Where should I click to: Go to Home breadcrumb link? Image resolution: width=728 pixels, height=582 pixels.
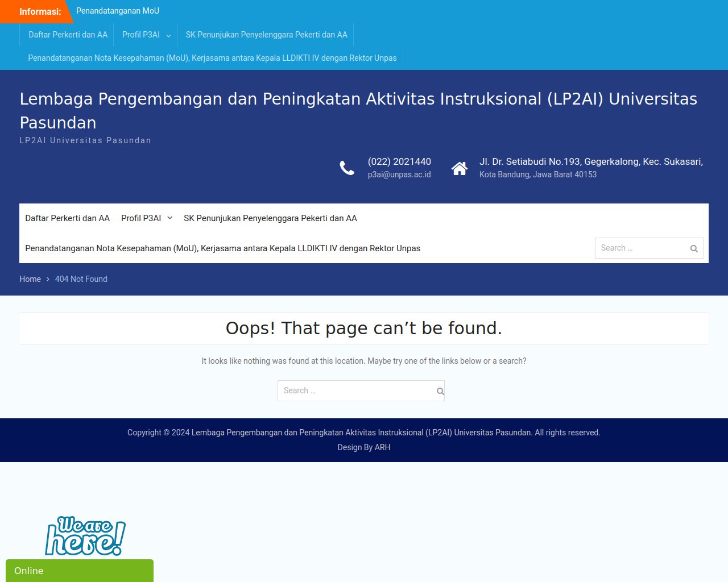[x=30, y=279]
